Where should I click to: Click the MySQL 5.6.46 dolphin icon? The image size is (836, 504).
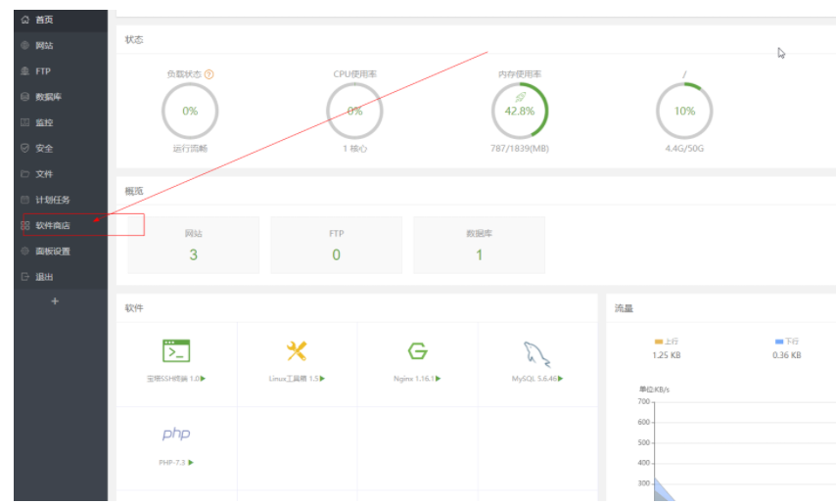click(536, 353)
